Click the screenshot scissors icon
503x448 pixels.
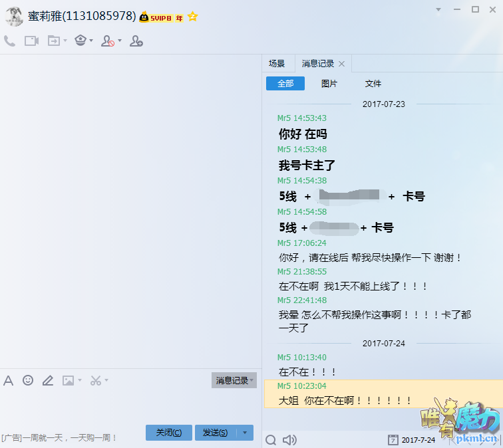[95, 380]
